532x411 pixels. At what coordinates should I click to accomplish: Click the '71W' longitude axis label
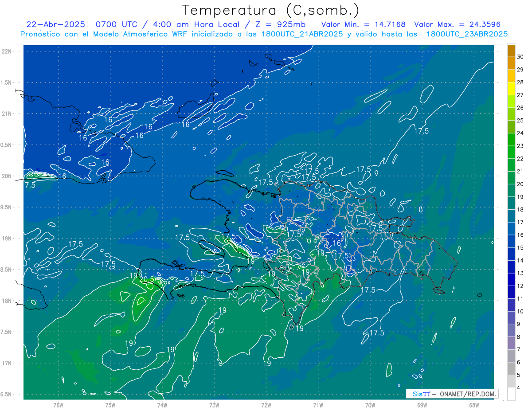318,405
